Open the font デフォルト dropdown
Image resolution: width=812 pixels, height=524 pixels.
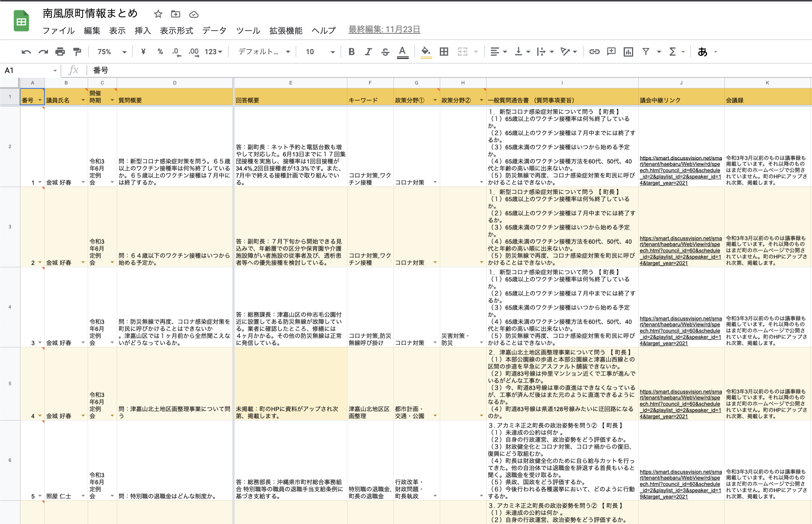tap(264, 52)
